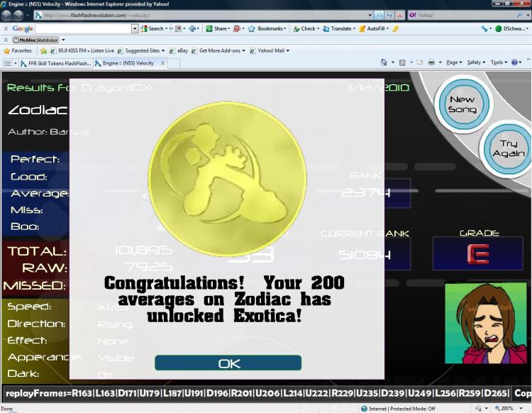Open the Suggested Sites favorite
The image size is (532, 413).
[x=141, y=51]
